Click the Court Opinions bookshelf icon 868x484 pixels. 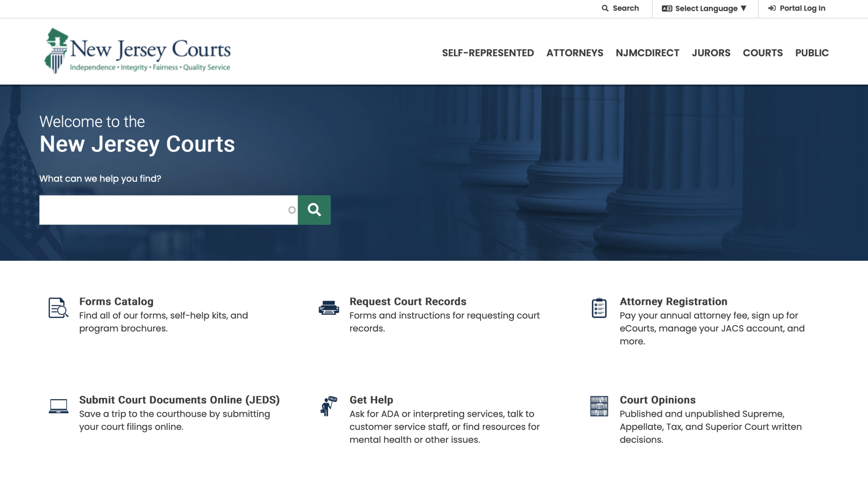[599, 406]
